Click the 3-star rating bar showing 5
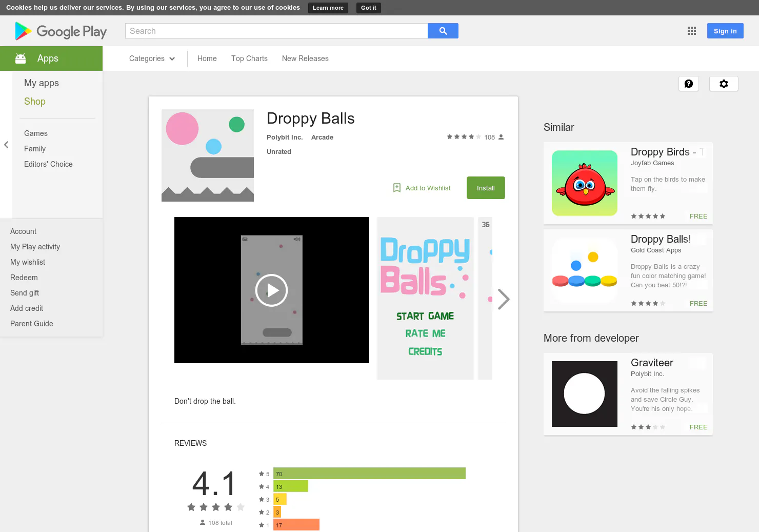 pos(280,499)
